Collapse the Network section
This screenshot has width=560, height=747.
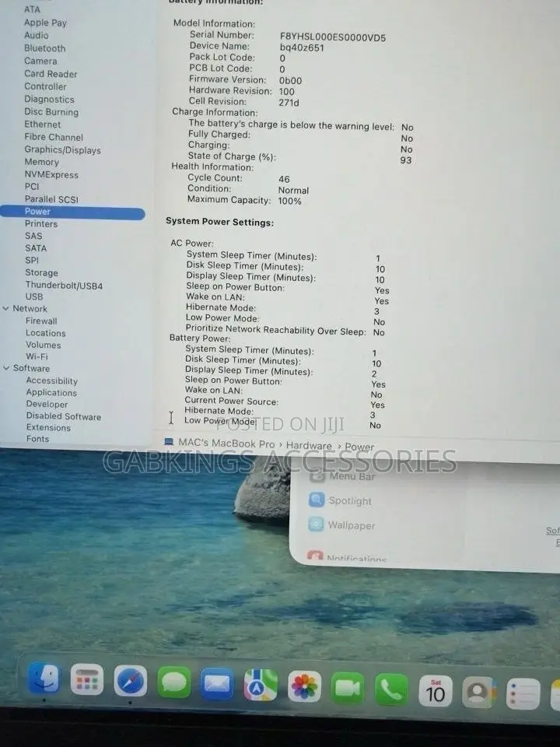(5, 308)
